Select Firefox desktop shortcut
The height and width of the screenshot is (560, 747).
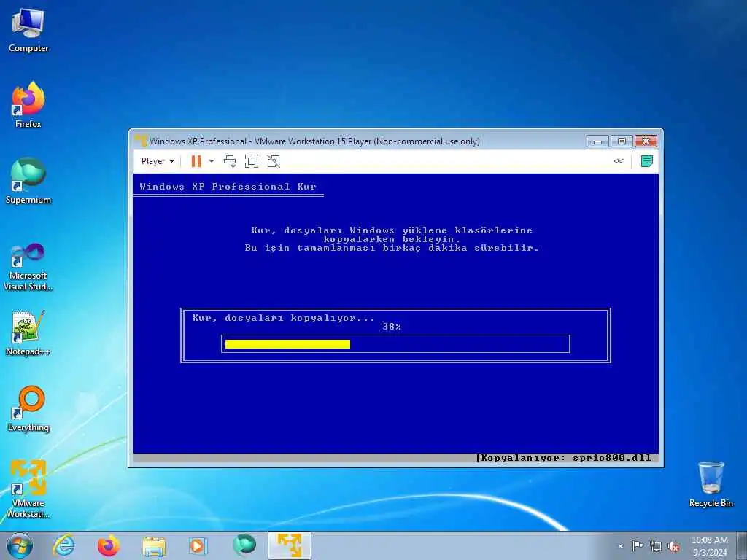click(28, 105)
